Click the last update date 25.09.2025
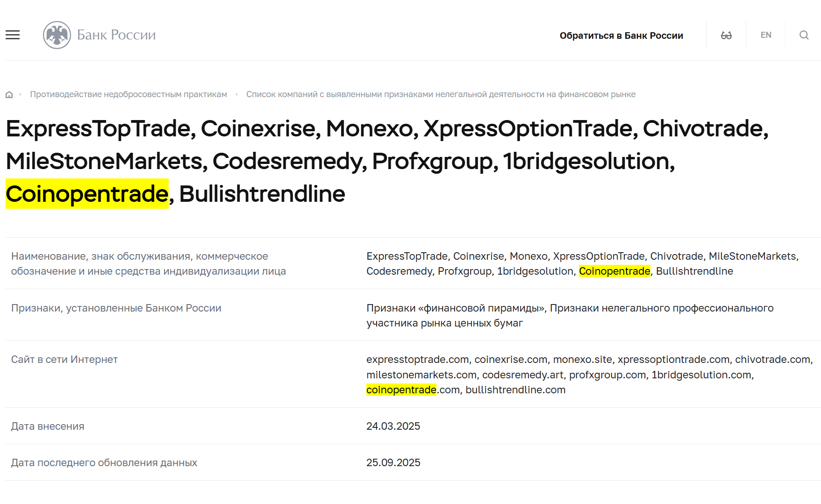This screenshot has width=821, height=504. [393, 462]
